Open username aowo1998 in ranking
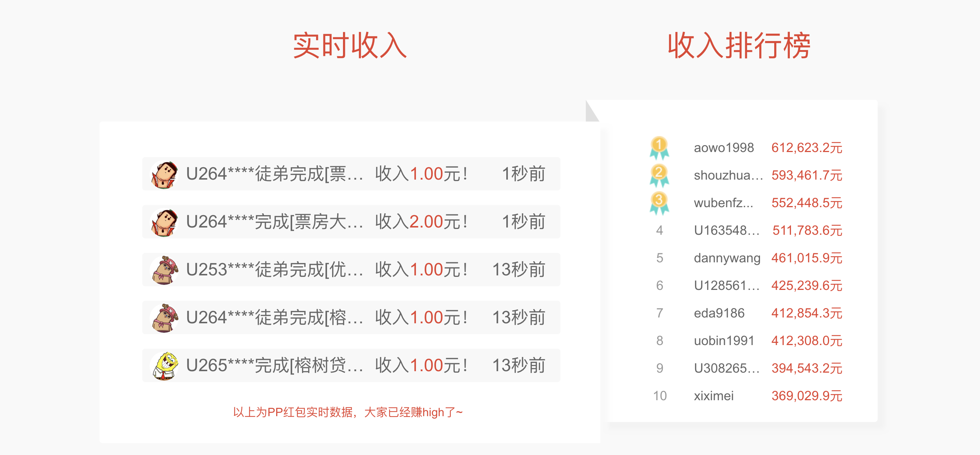Screen dimensions: 980x455 723,148
